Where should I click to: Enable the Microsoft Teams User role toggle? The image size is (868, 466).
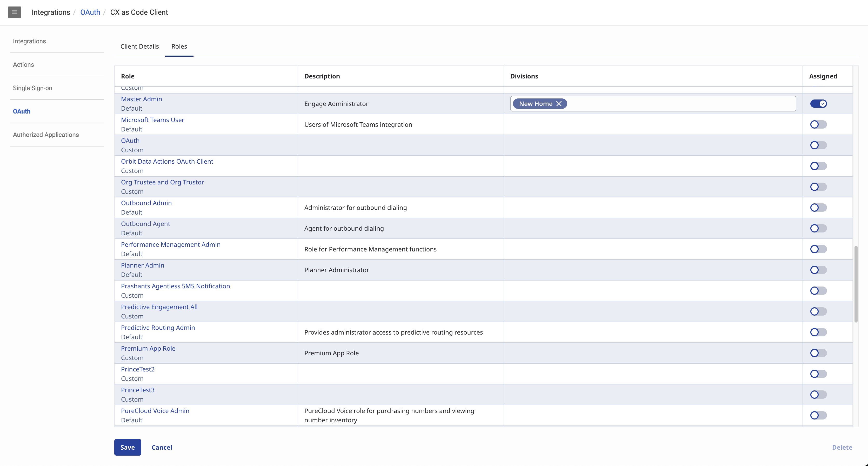tap(818, 124)
